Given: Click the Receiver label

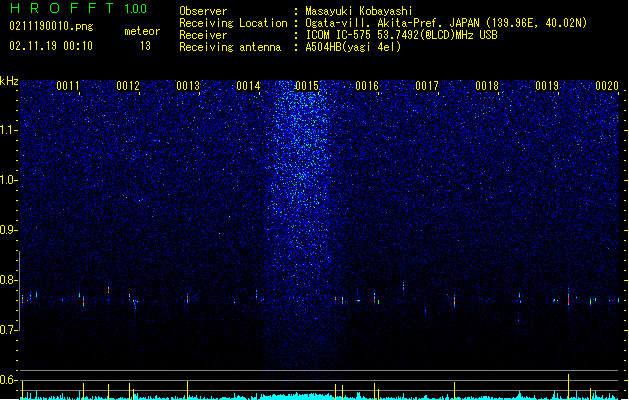Looking at the screenshot, I should coord(203,35).
